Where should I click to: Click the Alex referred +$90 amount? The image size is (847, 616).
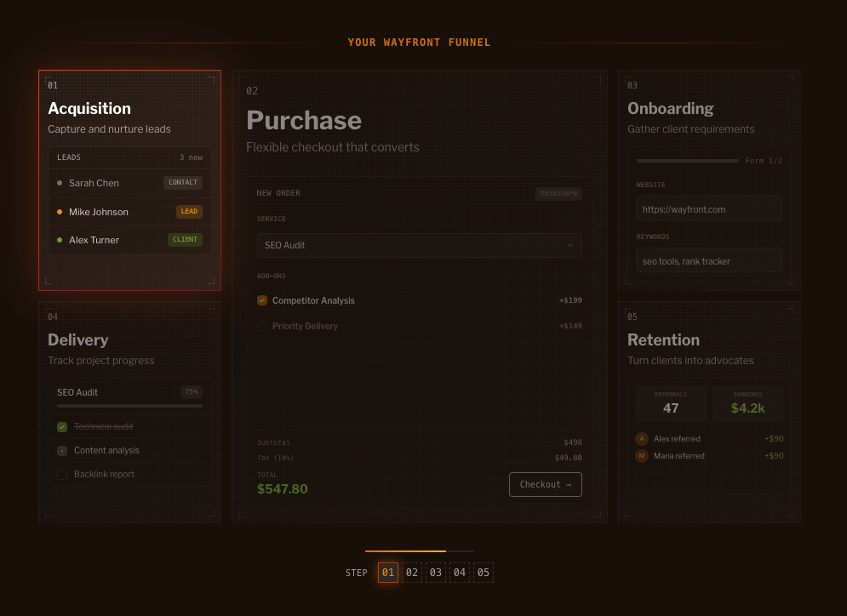[x=774, y=438]
